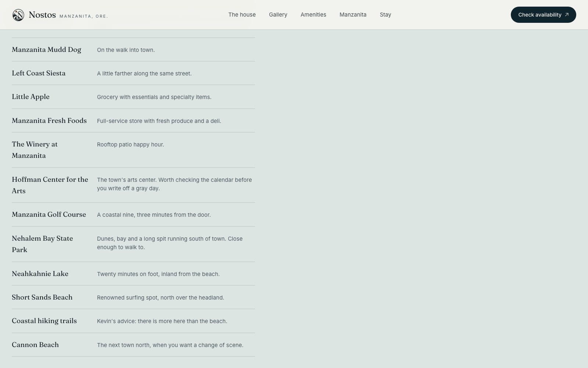Click the arrow icon in Check availability
Screen dimensions: 588x368
point(567,15)
